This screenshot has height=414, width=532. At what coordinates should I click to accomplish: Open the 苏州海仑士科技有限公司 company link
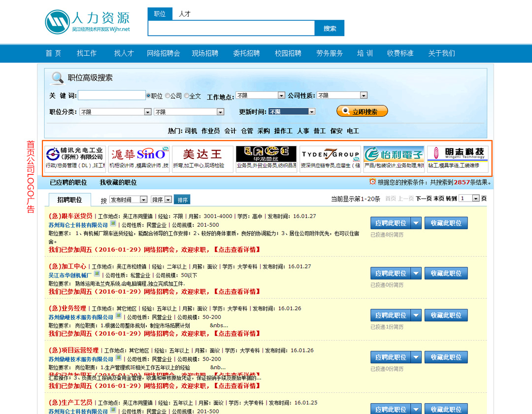pos(78,225)
